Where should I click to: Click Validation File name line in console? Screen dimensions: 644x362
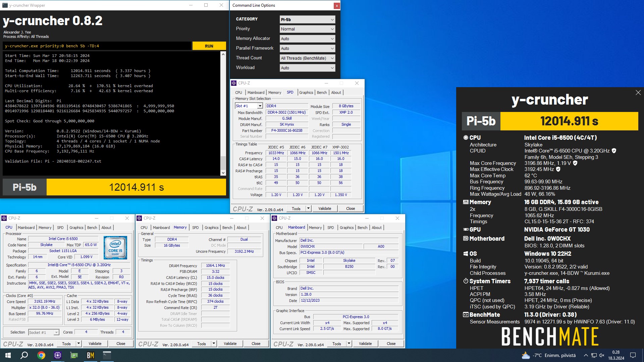(x=53, y=161)
